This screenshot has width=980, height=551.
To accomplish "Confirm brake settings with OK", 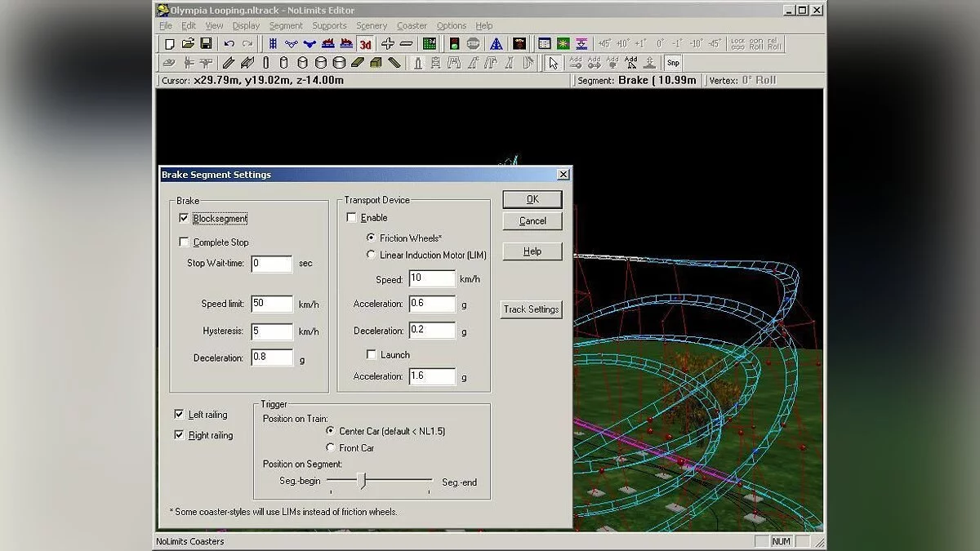I will [532, 199].
